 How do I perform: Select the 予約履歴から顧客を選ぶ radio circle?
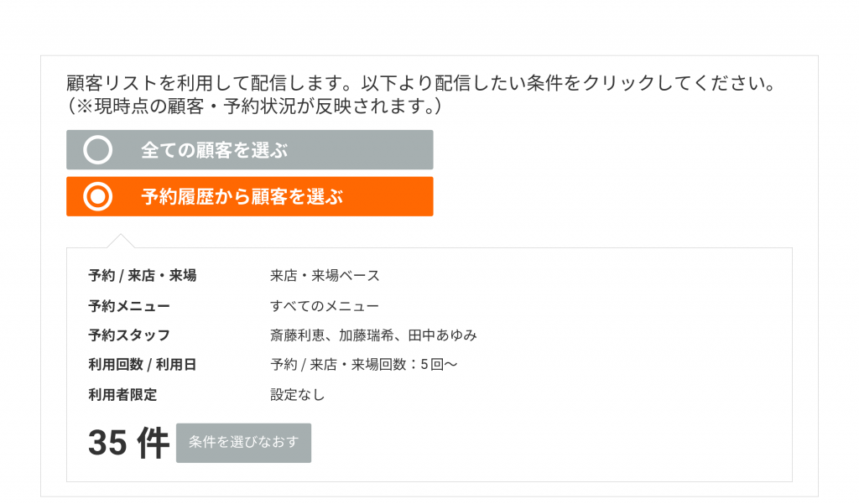[98, 196]
